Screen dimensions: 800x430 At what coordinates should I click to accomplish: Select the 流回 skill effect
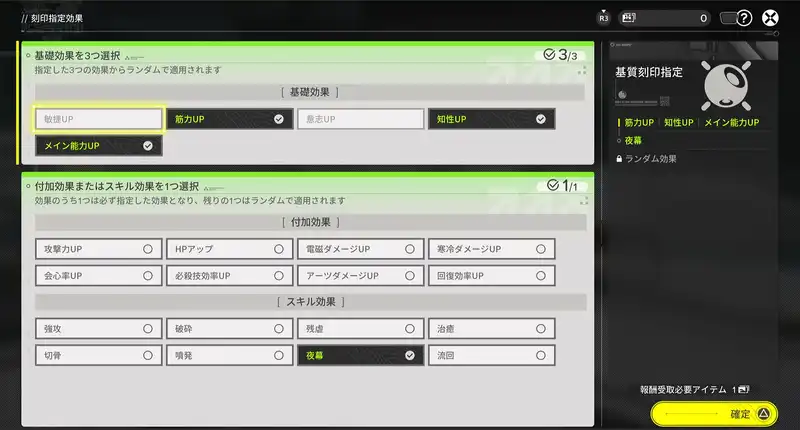491,355
